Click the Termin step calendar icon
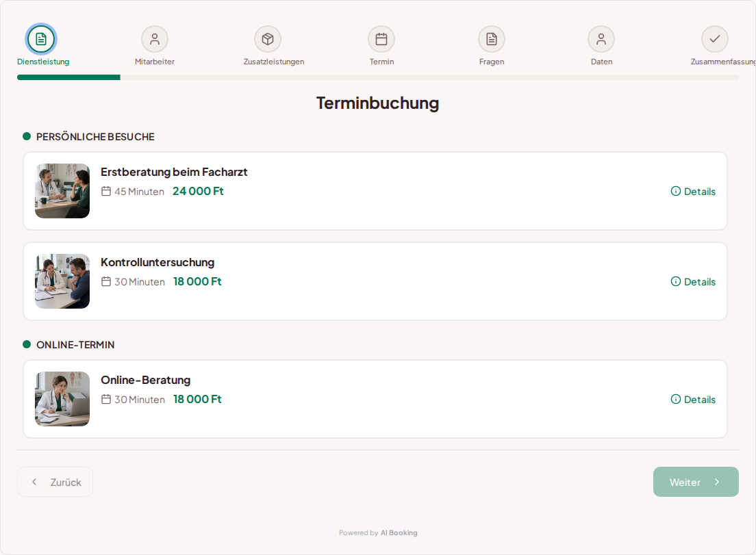The image size is (756, 555). 381,39
